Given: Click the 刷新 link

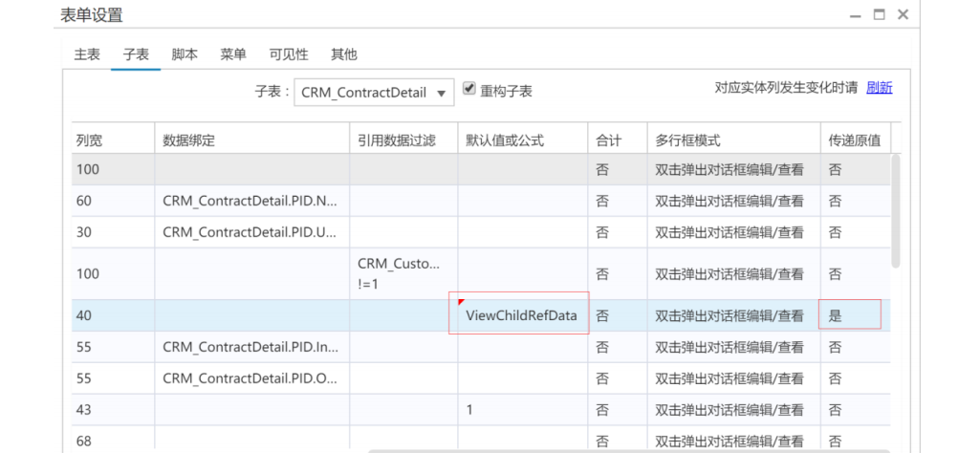Looking at the screenshot, I should pos(879,87).
